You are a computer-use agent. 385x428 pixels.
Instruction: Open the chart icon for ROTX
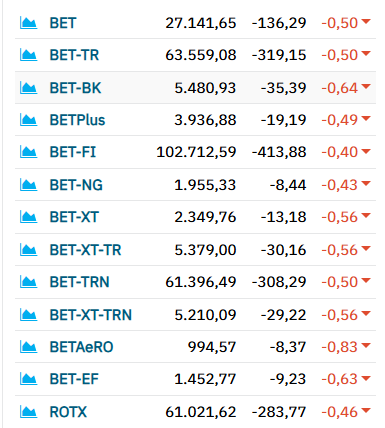click(28, 412)
